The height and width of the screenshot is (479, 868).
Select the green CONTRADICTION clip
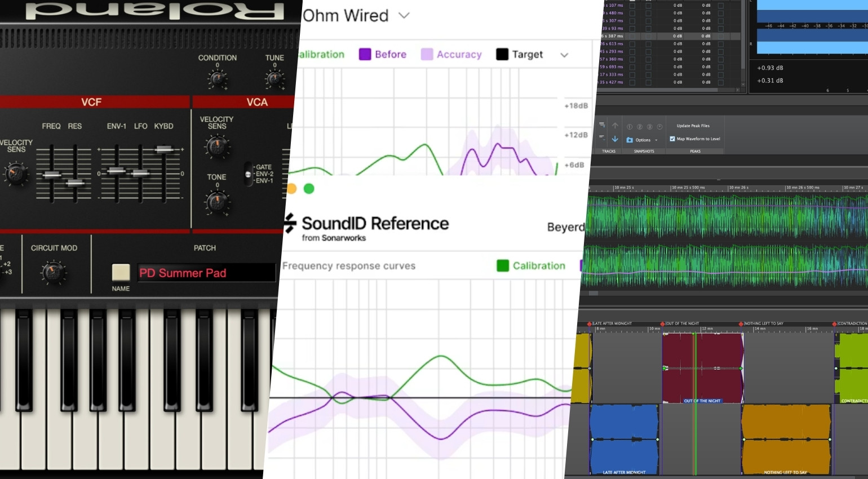point(852,367)
